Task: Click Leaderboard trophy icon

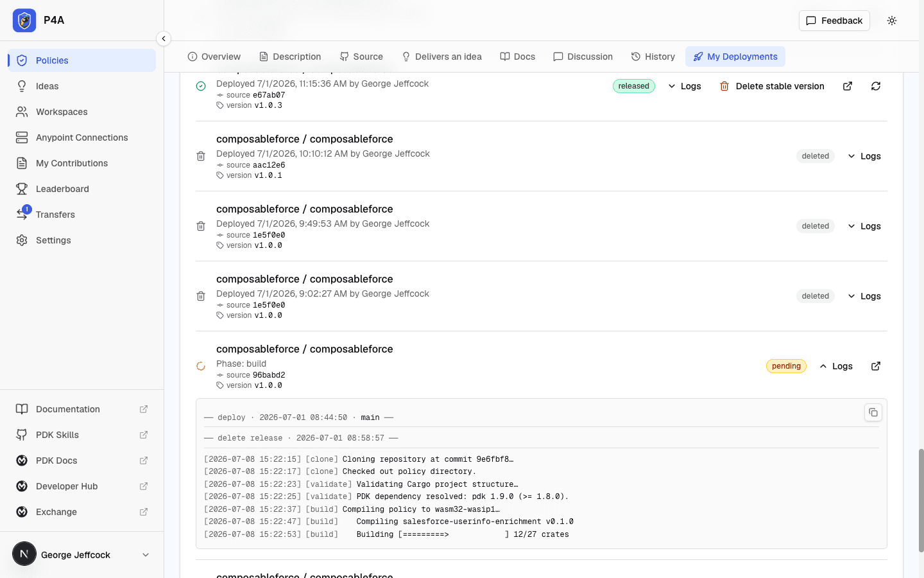Action: click(x=22, y=189)
